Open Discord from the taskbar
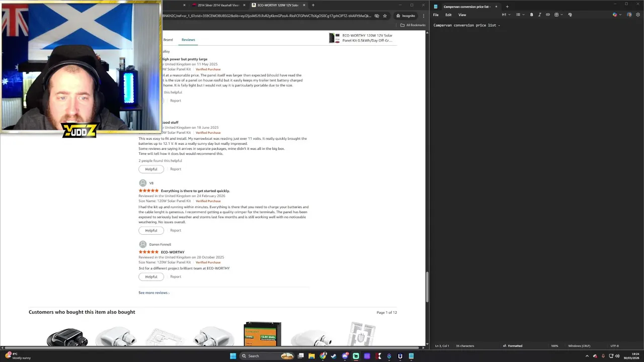 click(x=345, y=356)
